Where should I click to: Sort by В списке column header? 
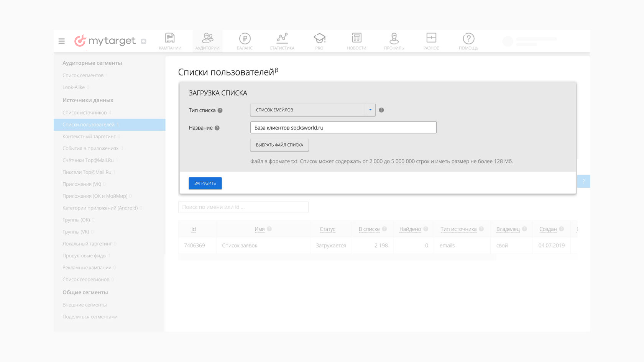[x=369, y=229]
